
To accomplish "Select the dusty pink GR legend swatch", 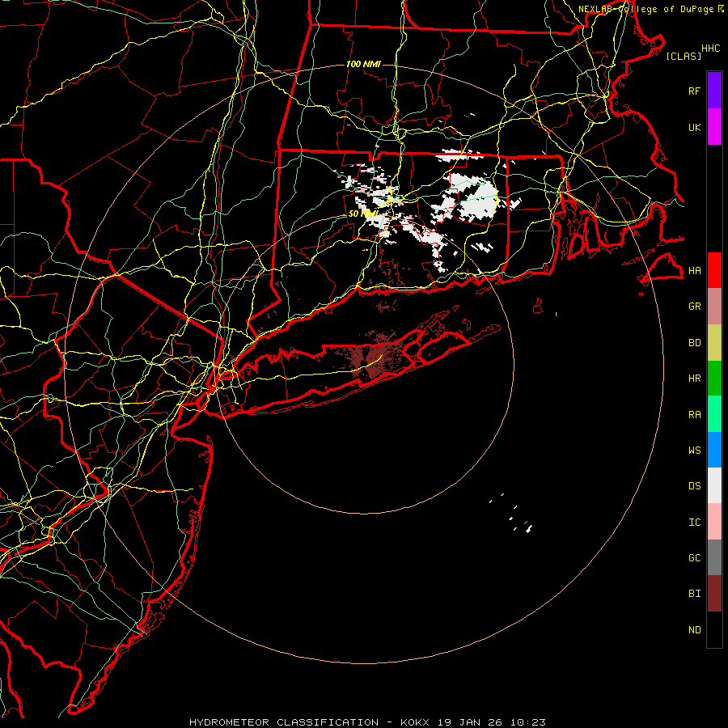I will [714, 307].
